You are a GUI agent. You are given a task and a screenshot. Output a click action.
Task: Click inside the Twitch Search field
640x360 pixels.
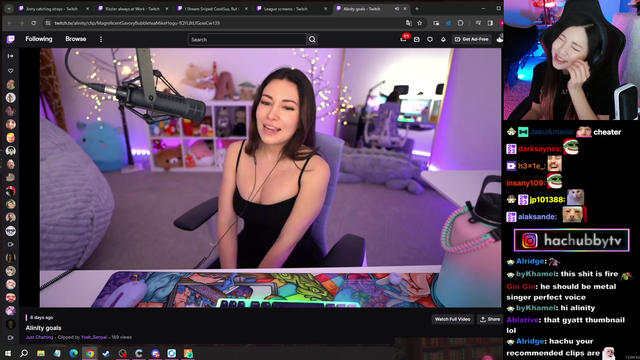247,40
